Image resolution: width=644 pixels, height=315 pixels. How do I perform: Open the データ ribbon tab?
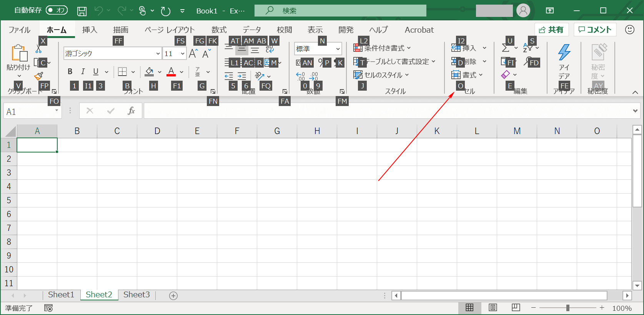251,30
